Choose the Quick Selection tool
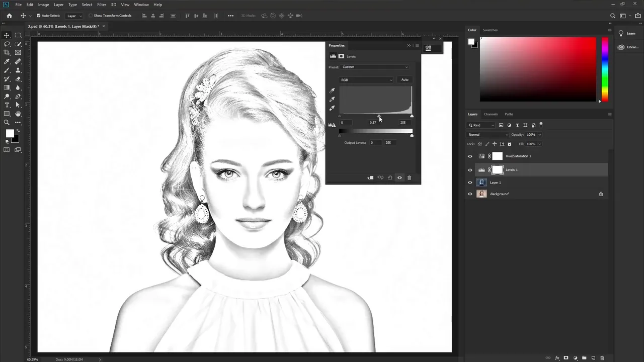 18,44
